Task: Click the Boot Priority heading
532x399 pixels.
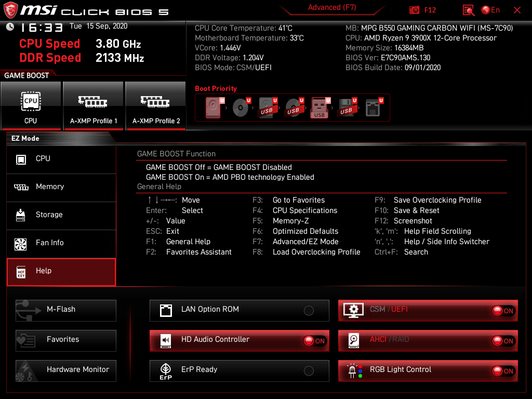Action: (x=216, y=88)
